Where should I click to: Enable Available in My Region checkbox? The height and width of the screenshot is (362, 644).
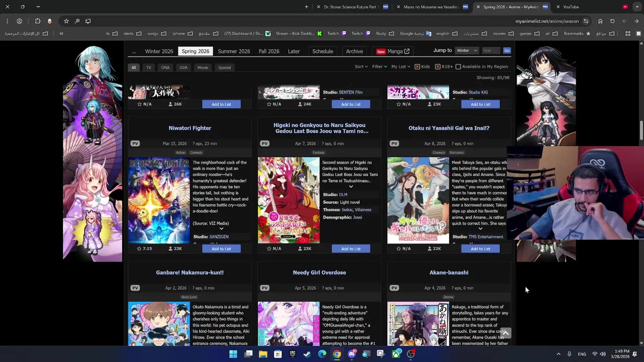[458, 66]
